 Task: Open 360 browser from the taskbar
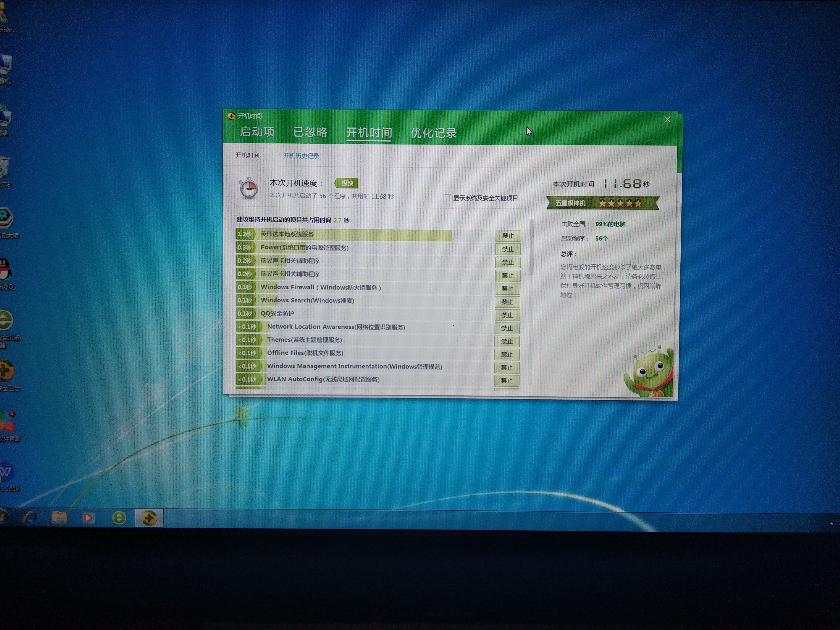[119, 518]
